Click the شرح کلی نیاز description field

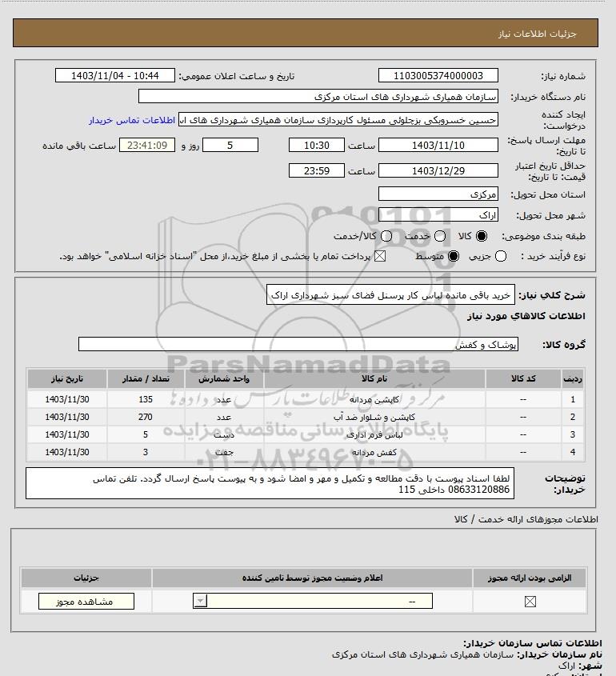[x=390, y=295]
